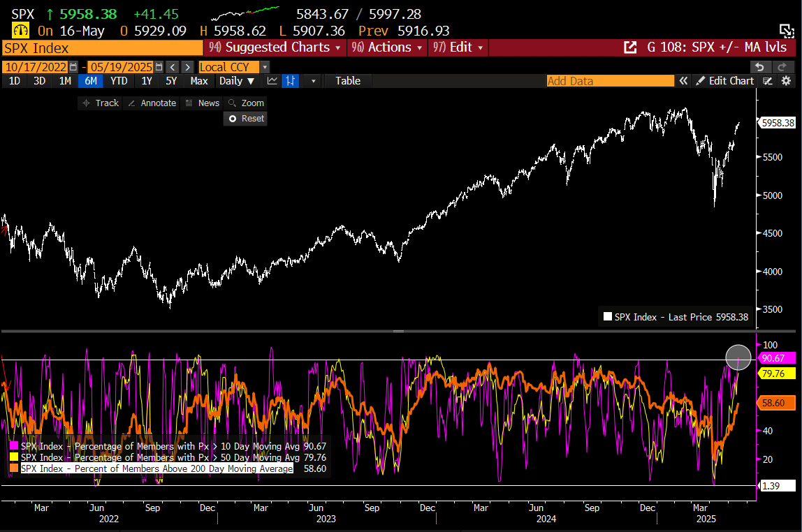Select the bar chart type icon
The width and height of the screenshot is (802, 532).
coord(290,81)
